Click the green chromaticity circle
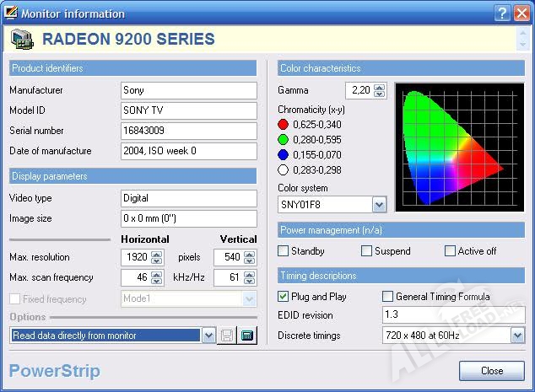 (x=284, y=139)
